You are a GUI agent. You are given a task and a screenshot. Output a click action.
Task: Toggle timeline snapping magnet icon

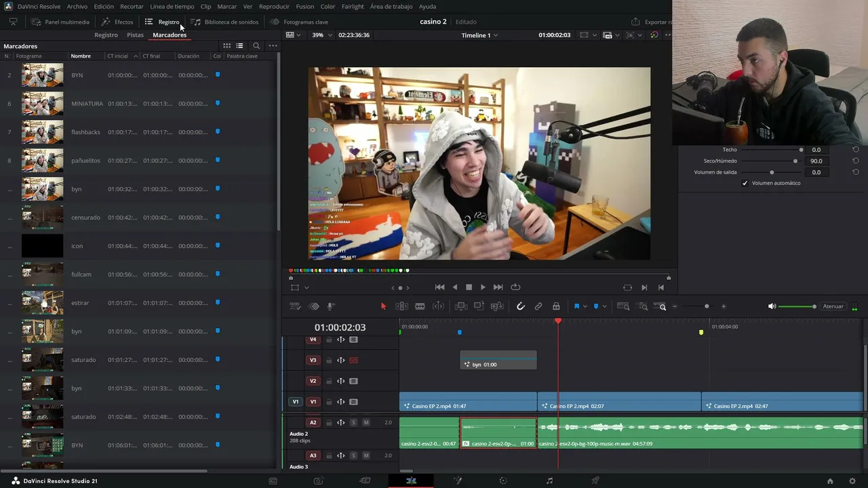pos(521,306)
